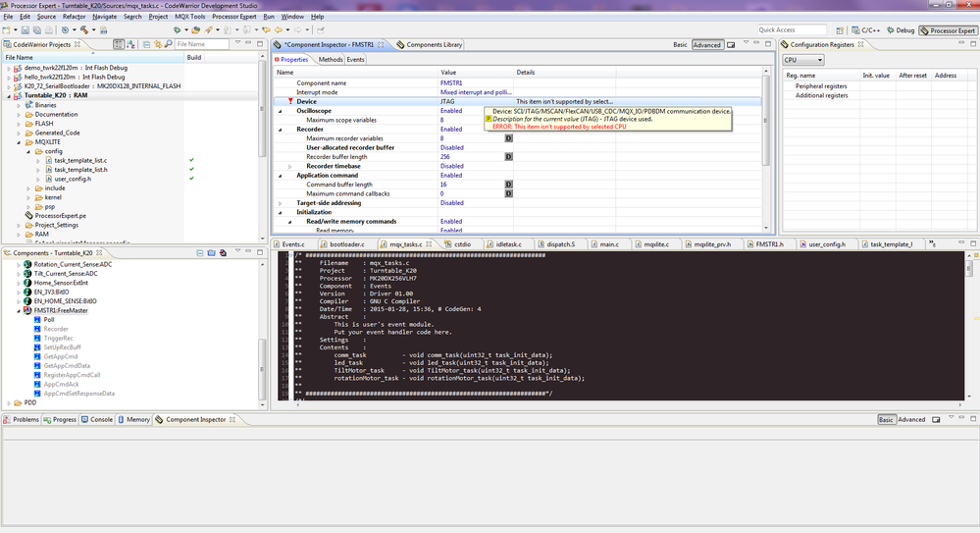The width and height of the screenshot is (980, 533).
Task: Click Link with Editor icon in Projects panel
Action: [158, 44]
